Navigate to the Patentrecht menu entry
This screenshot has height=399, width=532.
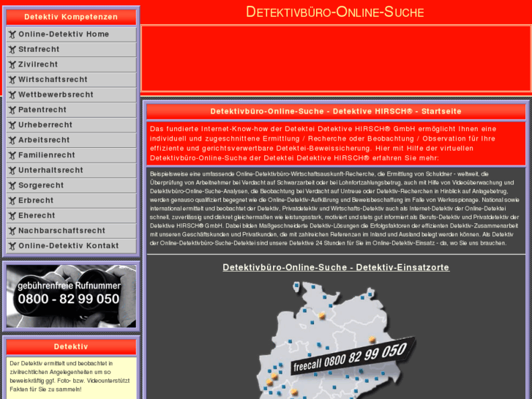(71, 110)
